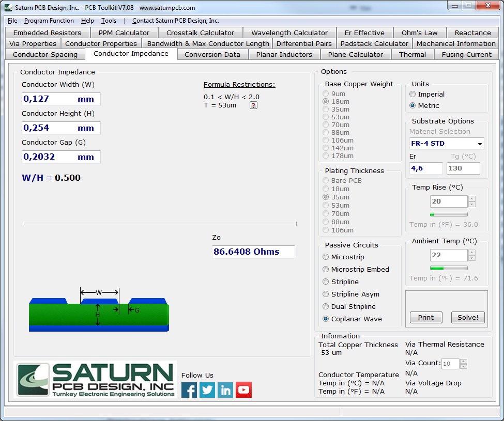This screenshot has width=504, height=421.
Task: Open Contact Saturn PCB Design menu item
Action: coord(176,21)
